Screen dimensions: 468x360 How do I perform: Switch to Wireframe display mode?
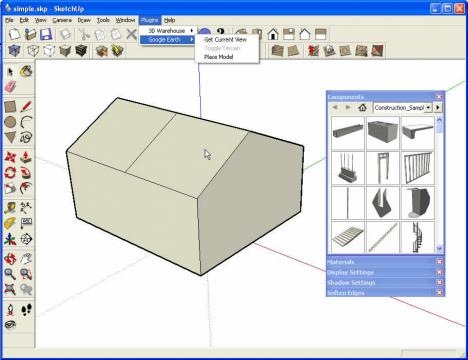(33, 51)
